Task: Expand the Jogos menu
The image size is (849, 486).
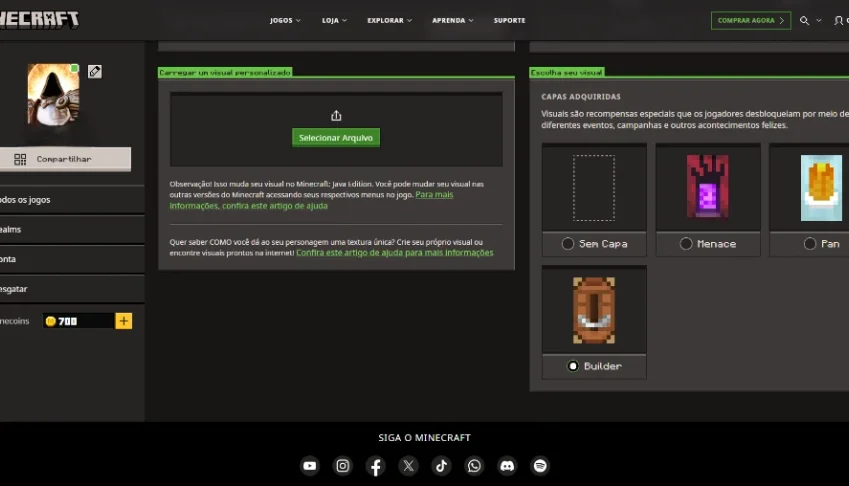Action: pos(285,21)
